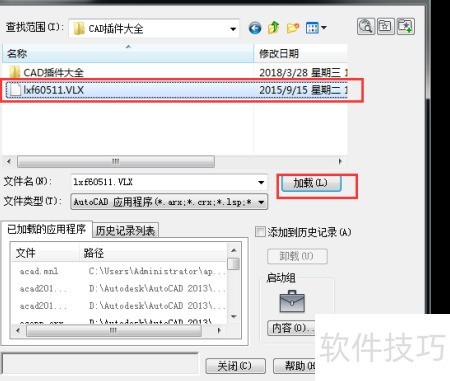Sort the file list by 修改日期 column
Screen dimensions: 450x381
click(300, 53)
